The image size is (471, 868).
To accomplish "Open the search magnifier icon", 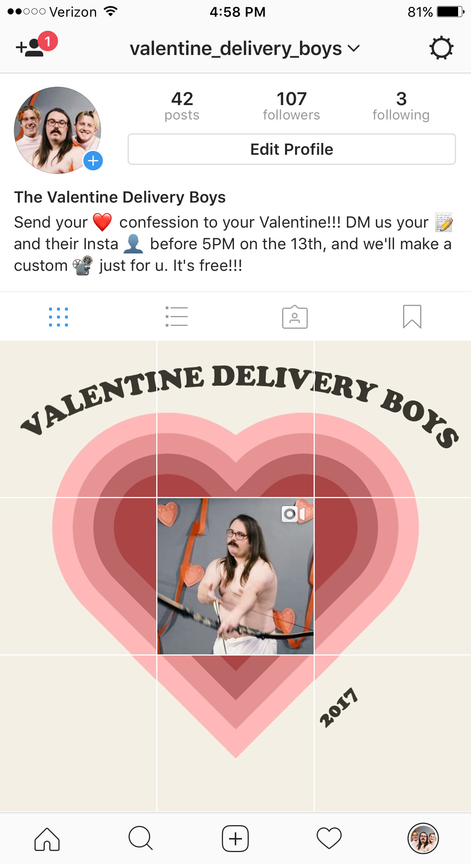I will (x=141, y=838).
